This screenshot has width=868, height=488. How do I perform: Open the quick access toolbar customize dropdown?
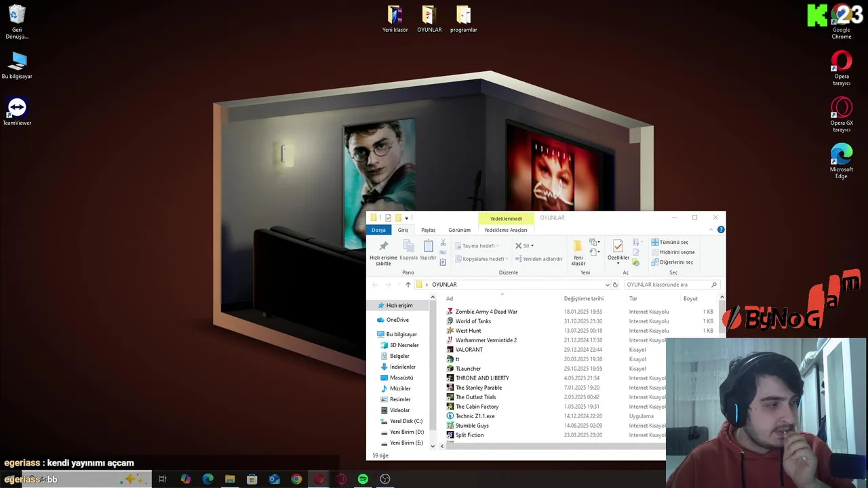tap(406, 218)
